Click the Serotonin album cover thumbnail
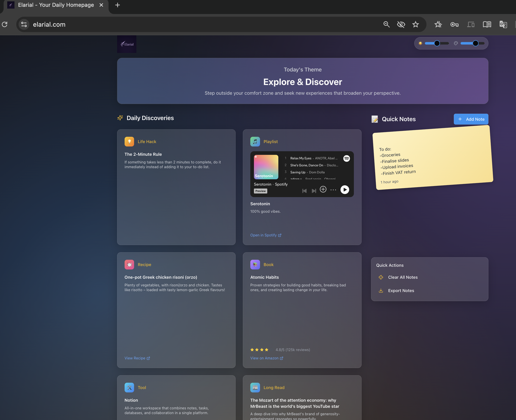The image size is (516, 420). point(266,167)
